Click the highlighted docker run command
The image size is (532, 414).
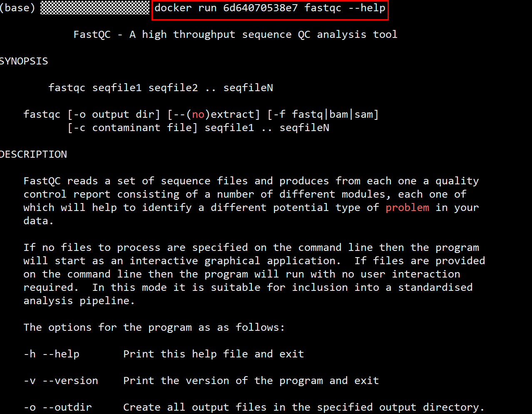270,8
